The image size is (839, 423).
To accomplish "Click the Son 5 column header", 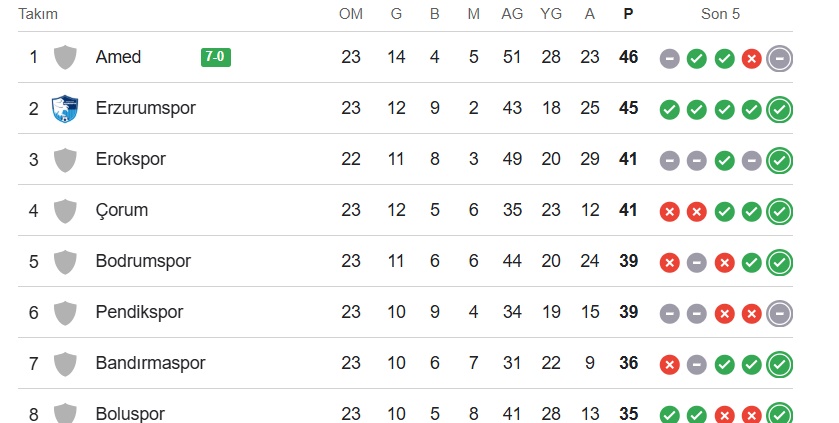I will pos(720,14).
